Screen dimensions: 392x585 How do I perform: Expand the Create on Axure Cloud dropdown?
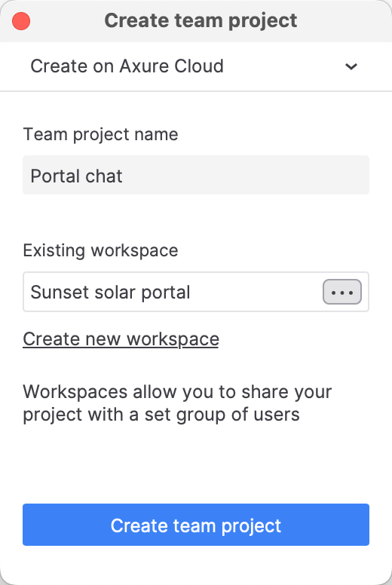[196, 66]
